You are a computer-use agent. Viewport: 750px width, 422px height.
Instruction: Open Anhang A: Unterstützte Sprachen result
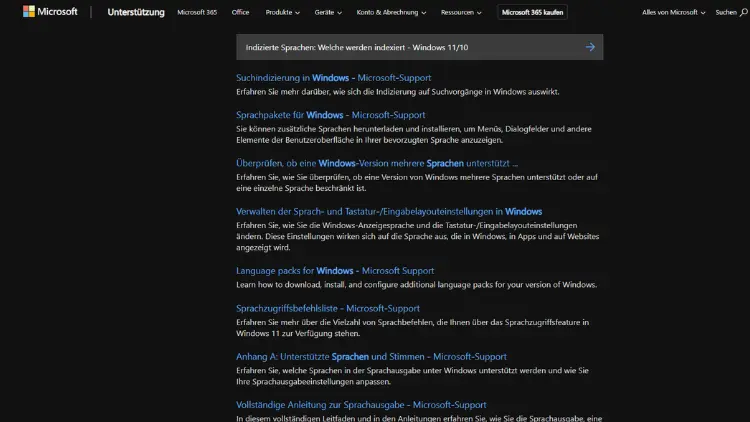point(371,357)
